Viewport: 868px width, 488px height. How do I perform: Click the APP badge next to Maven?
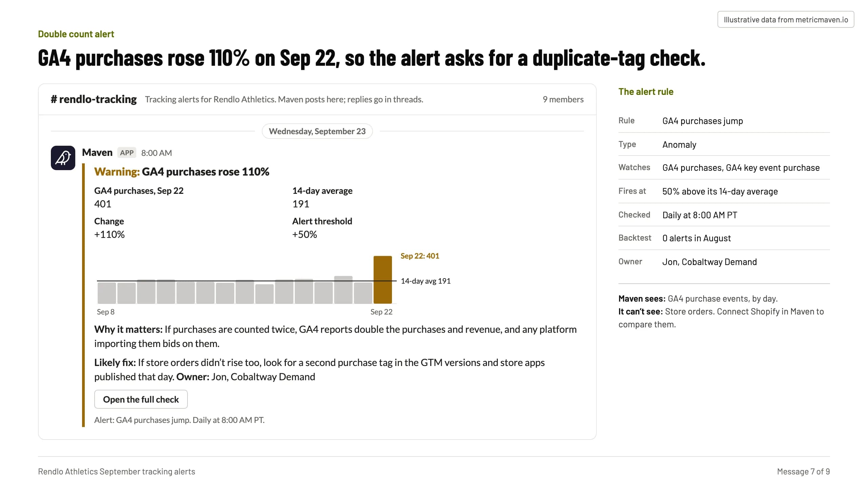tap(127, 153)
